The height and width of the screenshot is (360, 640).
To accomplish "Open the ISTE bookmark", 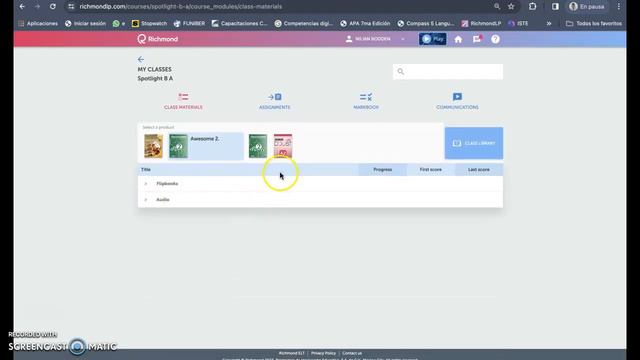I will tap(518, 24).
